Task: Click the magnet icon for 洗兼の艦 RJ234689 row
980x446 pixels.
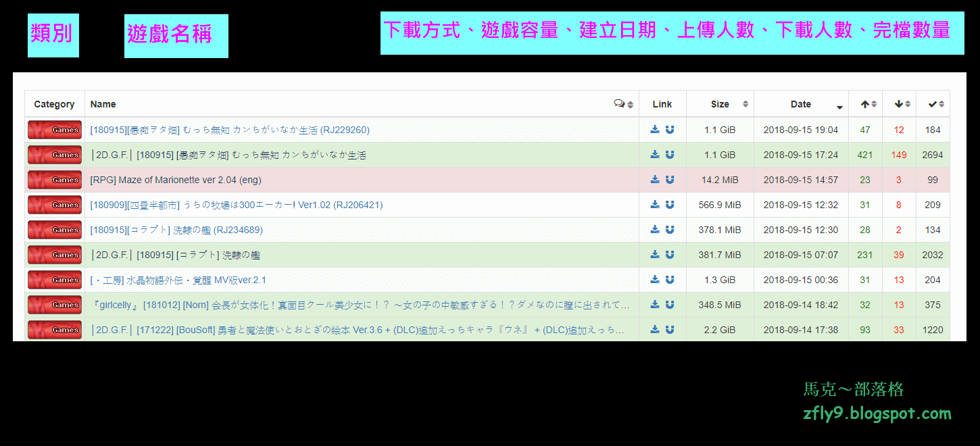Action: point(669,230)
